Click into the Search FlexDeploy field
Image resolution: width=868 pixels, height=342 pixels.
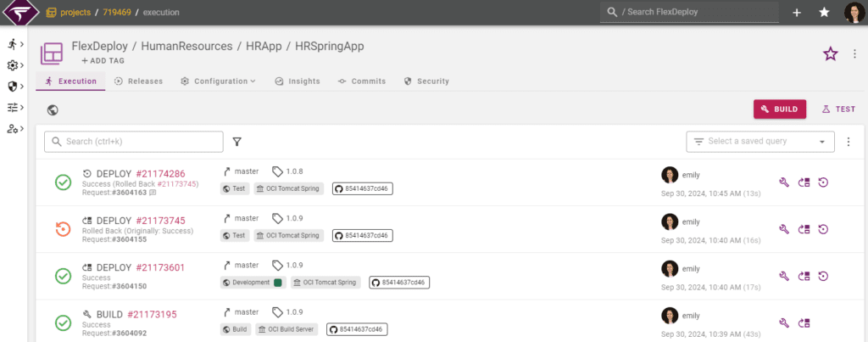[x=689, y=12]
